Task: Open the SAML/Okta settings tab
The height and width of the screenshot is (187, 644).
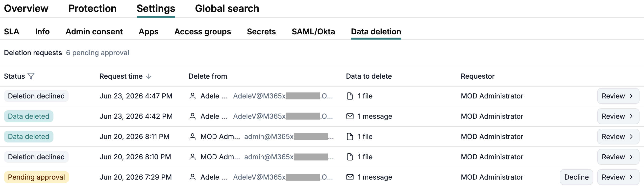Action: pyautogui.click(x=313, y=31)
